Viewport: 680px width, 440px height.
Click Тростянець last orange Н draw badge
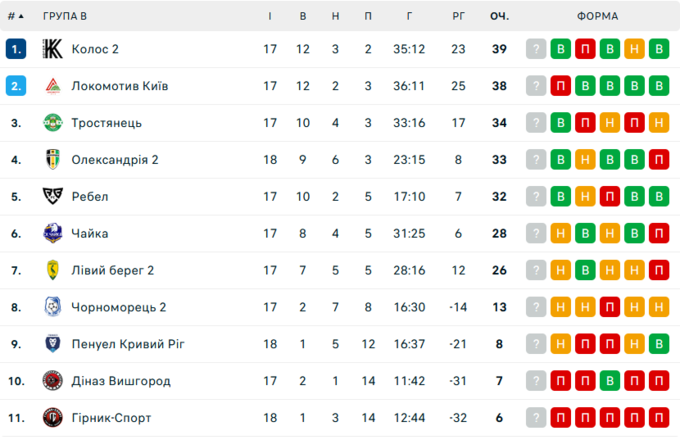pos(658,123)
